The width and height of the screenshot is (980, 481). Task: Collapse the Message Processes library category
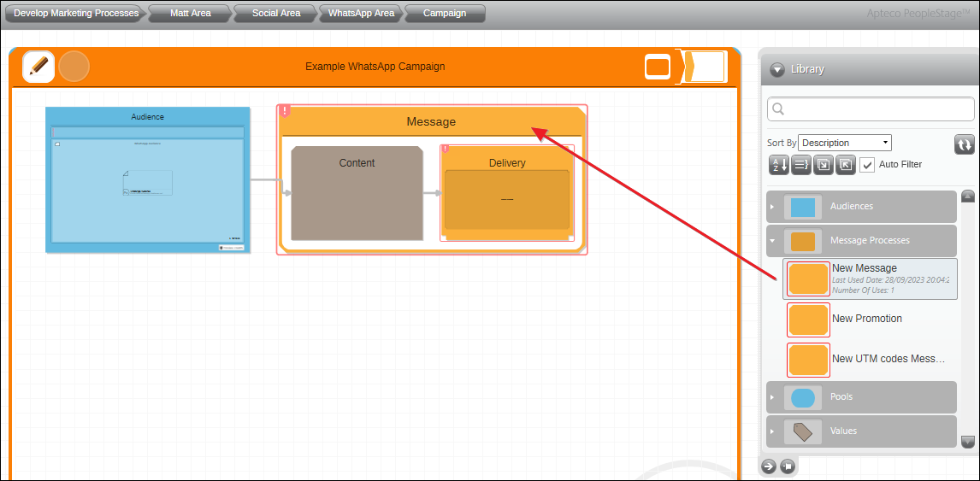point(861,241)
